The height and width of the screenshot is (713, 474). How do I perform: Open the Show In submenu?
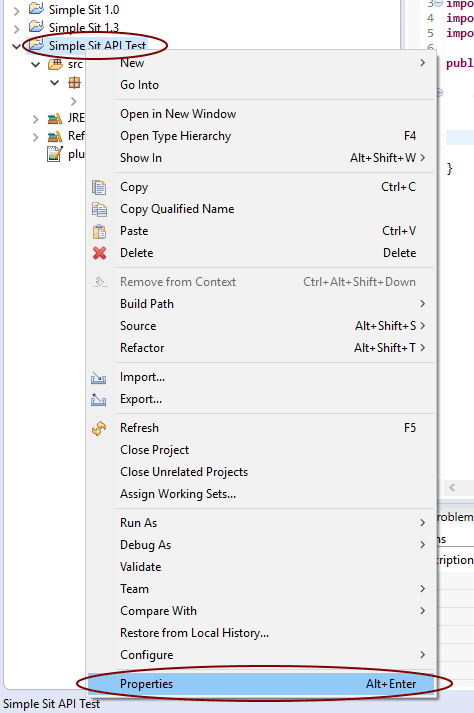(261, 158)
